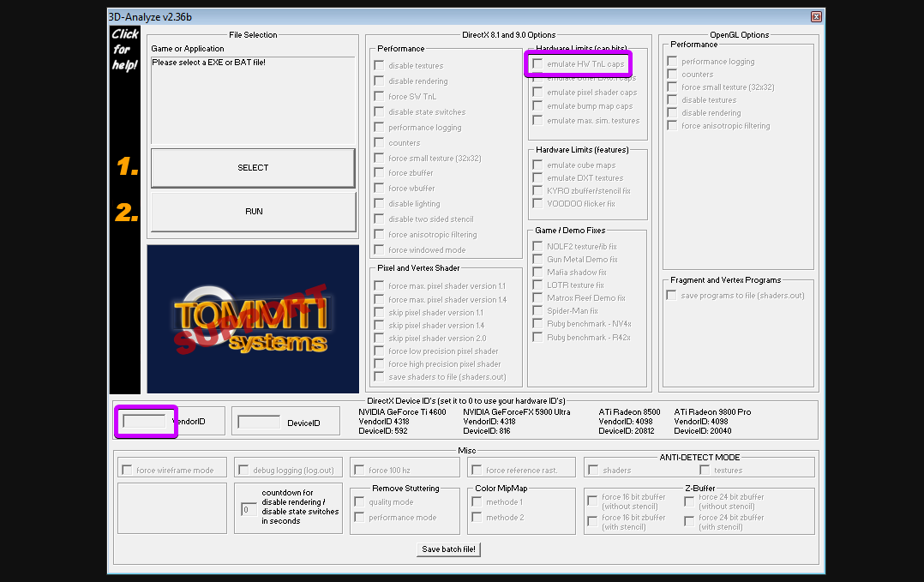
Task: Check force windowed mode
Action: 379,249
